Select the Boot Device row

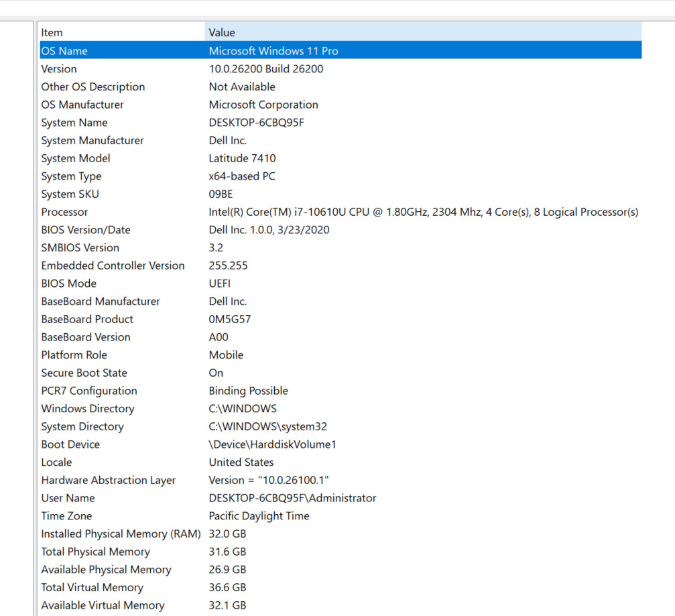tap(341, 444)
